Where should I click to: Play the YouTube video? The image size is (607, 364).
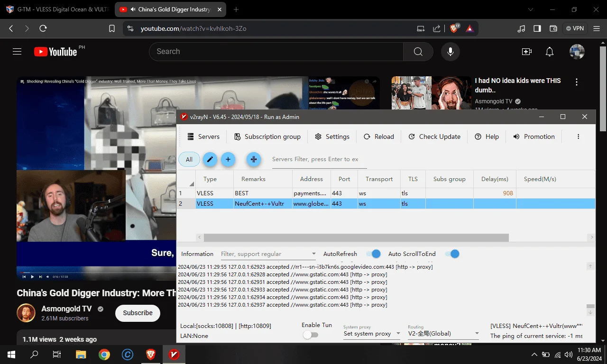coord(32,276)
